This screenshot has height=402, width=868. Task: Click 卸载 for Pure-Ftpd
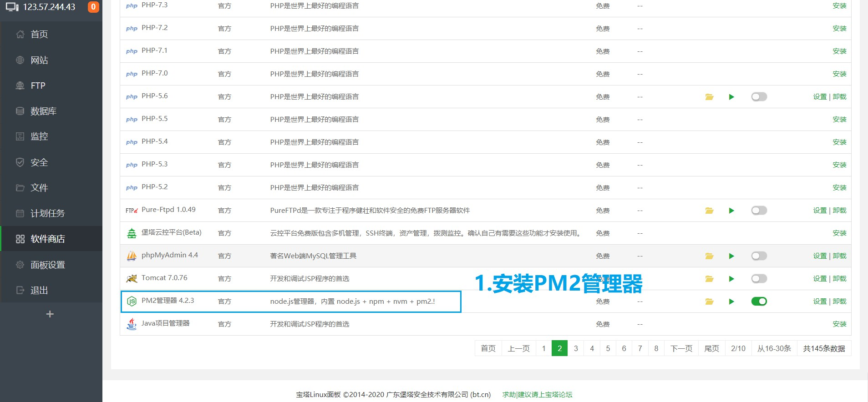pyautogui.click(x=840, y=211)
